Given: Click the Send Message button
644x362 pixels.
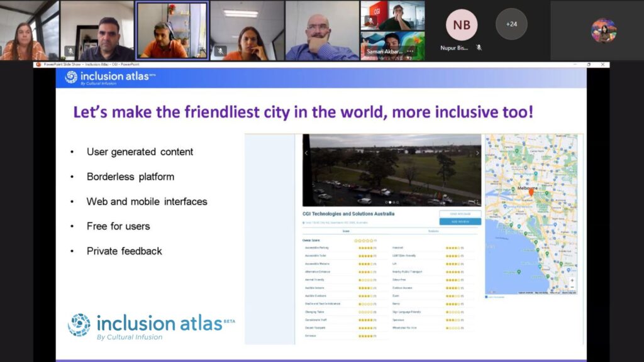Looking at the screenshot, I should (x=460, y=214).
